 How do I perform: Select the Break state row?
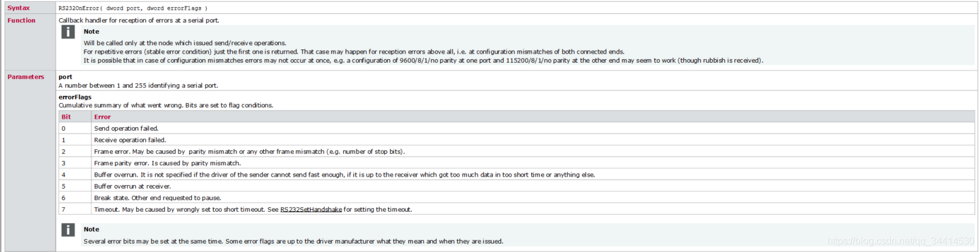(x=517, y=198)
